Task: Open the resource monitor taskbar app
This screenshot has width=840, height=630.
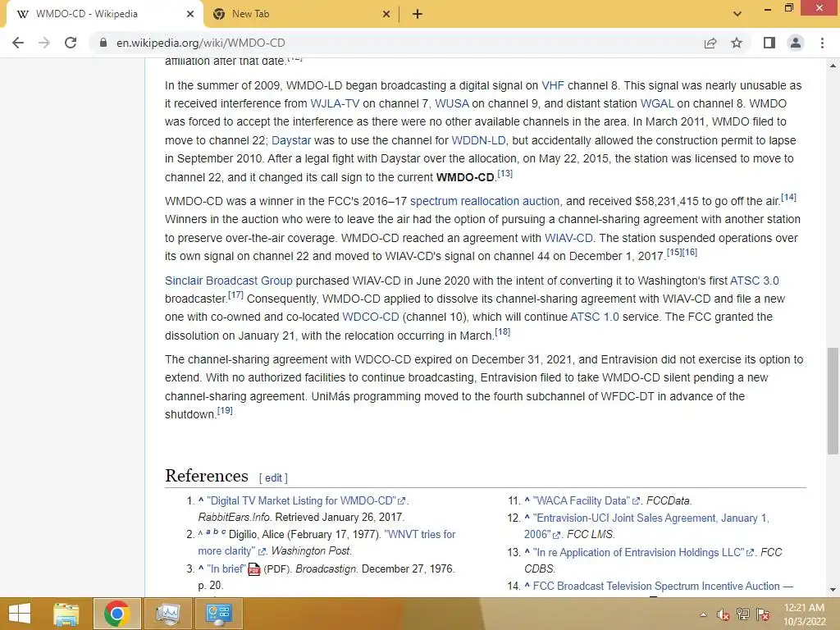Action: pos(167,614)
